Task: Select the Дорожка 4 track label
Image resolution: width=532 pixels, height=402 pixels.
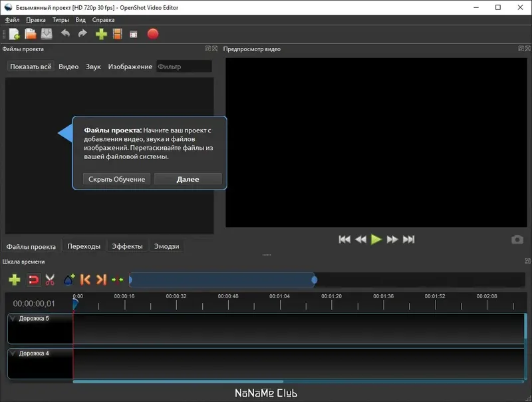Action: (34, 353)
